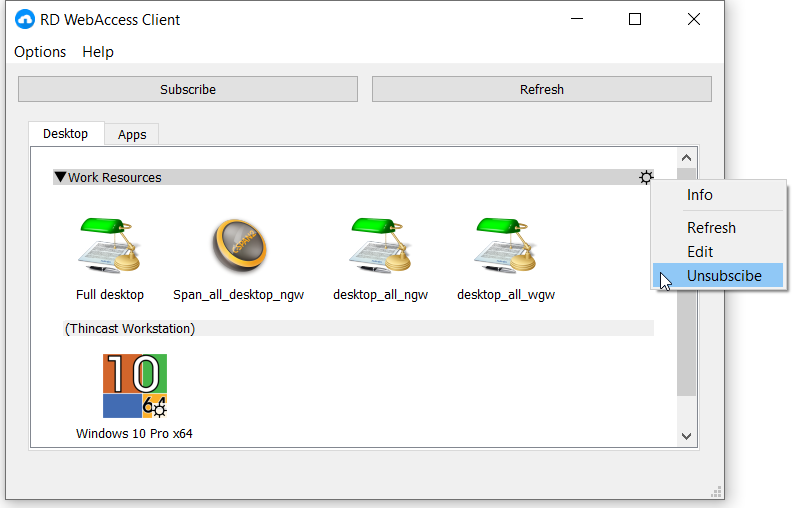The height and width of the screenshot is (508, 798).
Task: Click the Work Resources gear icon
Action: pos(646,178)
